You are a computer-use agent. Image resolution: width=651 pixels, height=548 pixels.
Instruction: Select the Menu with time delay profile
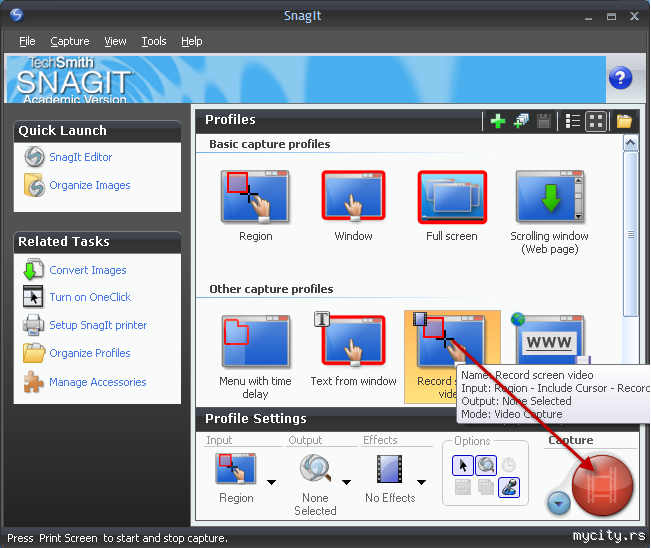tap(255, 357)
